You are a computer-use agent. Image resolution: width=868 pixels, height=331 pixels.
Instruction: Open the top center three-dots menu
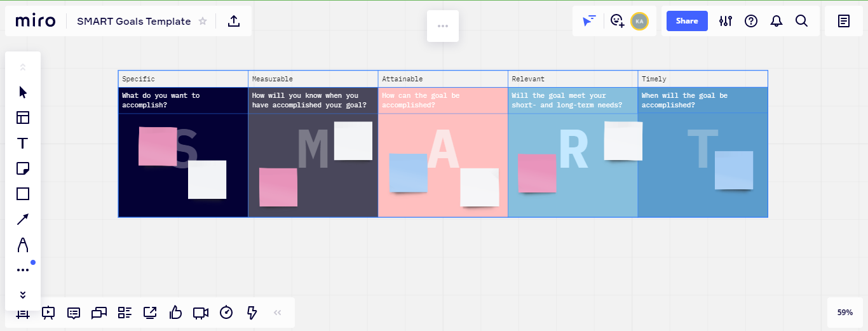443,26
